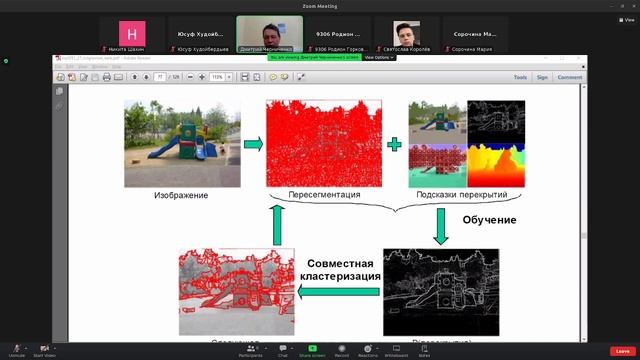640x360 pixels.
Task: Select the active speaker's video tile
Action: click(269, 35)
